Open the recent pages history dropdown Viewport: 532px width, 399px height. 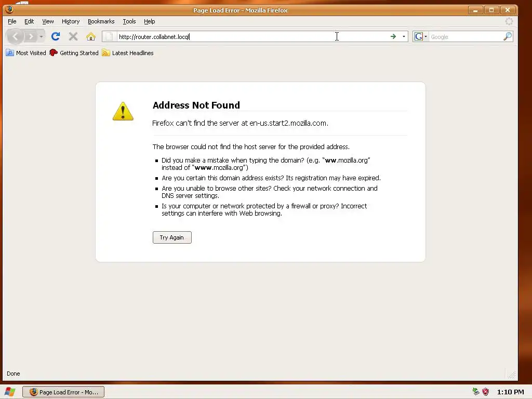tap(42, 36)
